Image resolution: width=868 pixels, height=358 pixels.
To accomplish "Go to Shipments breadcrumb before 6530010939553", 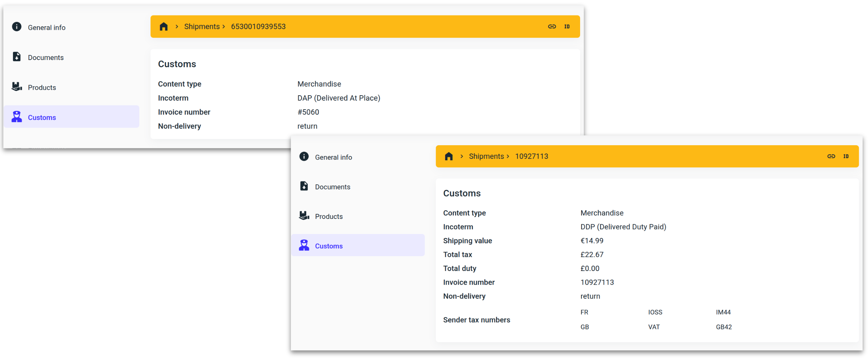I will pos(202,27).
